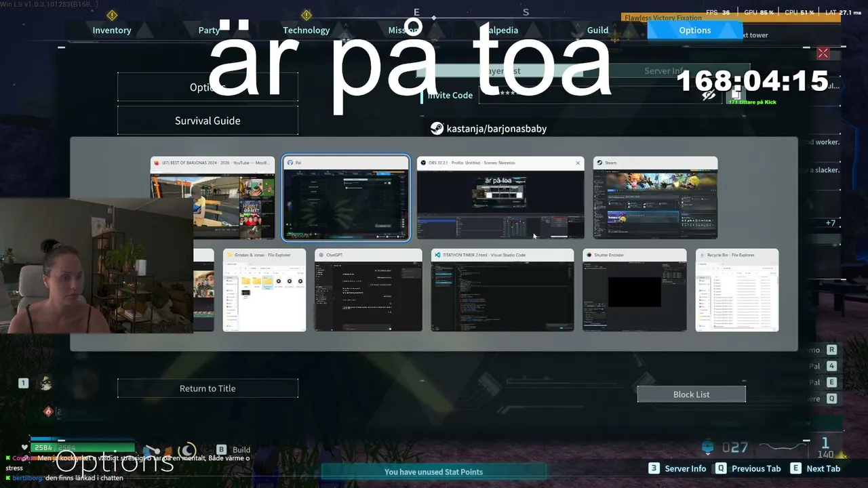Click the Shutter Encoder icon in switcher

click(589, 255)
